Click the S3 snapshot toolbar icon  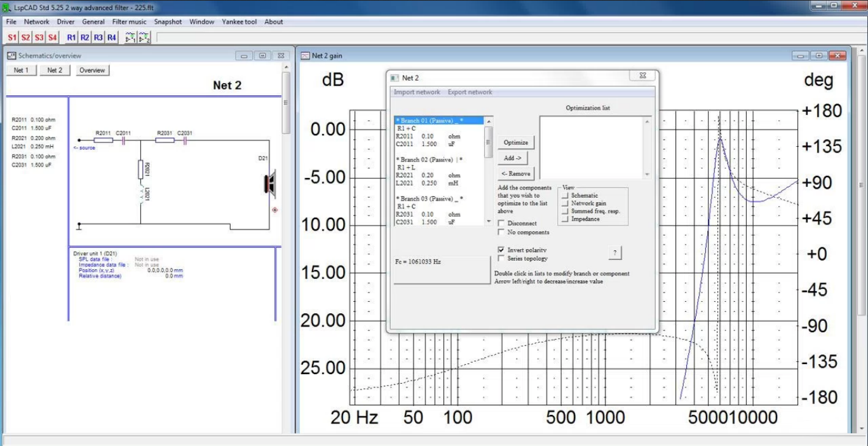tap(39, 37)
